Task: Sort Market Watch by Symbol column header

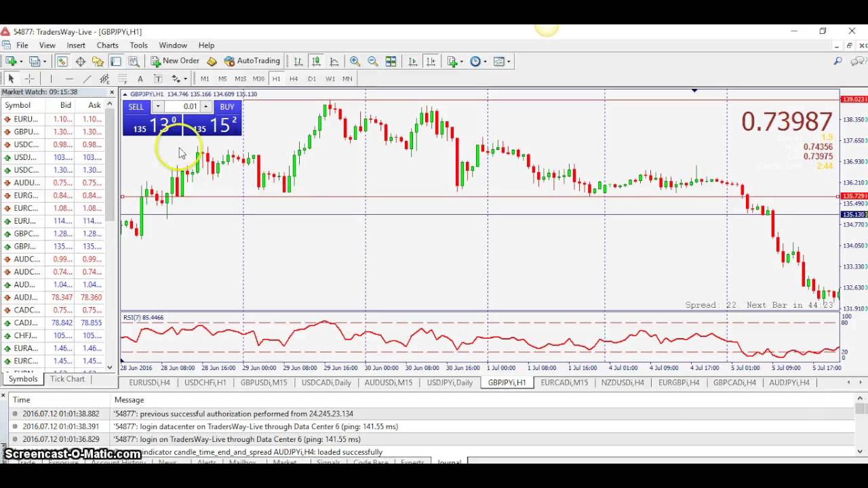Action: click(x=18, y=105)
